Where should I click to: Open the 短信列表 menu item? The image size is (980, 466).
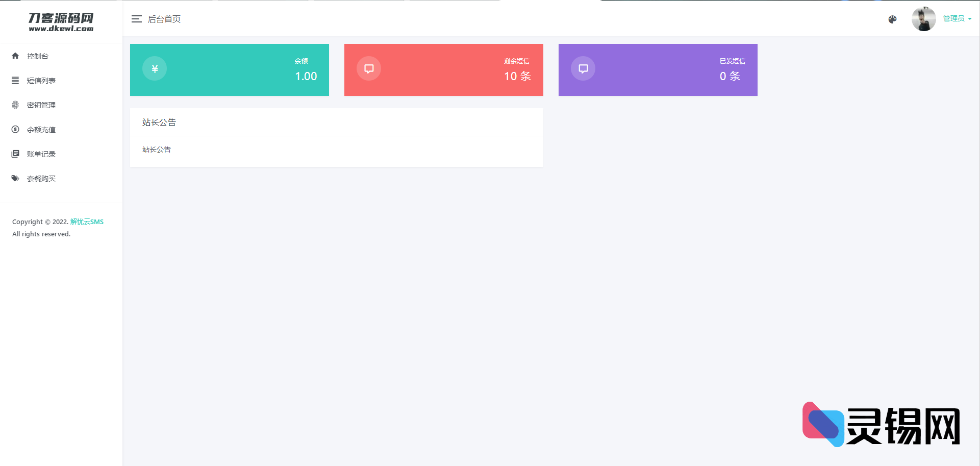tap(41, 81)
